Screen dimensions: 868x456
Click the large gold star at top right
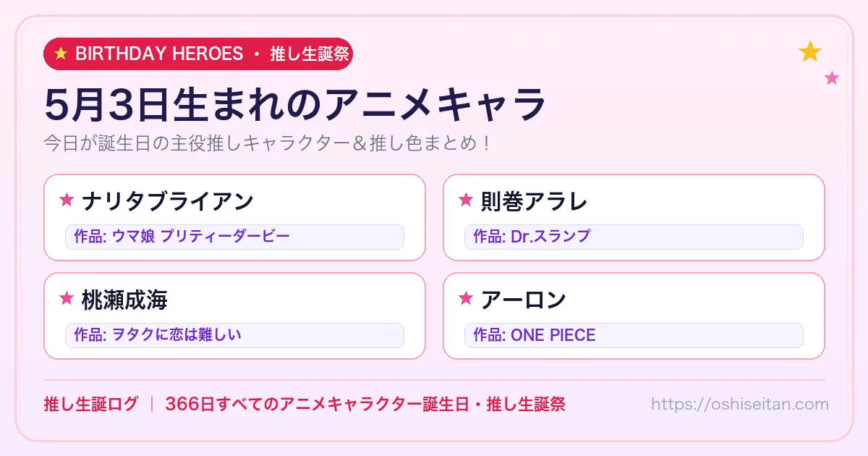pyautogui.click(x=810, y=52)
